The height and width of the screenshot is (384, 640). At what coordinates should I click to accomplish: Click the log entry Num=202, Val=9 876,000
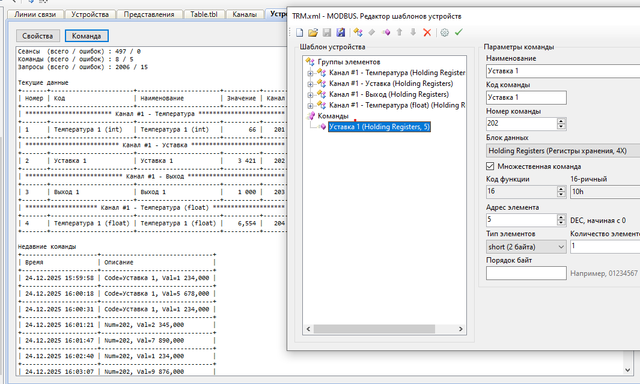pyautogui.click(x=144, y=372)
